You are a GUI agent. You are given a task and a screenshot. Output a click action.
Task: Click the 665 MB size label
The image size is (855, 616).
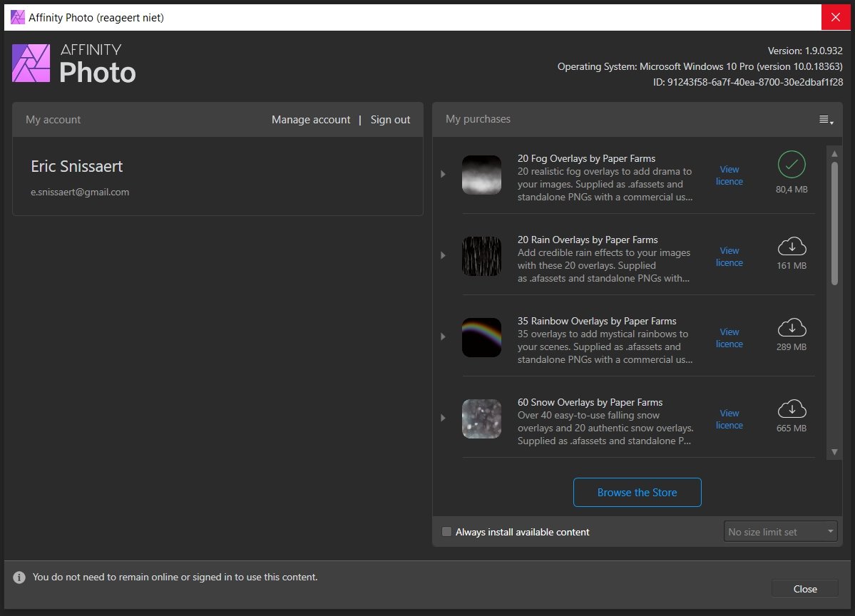[792, 428]
